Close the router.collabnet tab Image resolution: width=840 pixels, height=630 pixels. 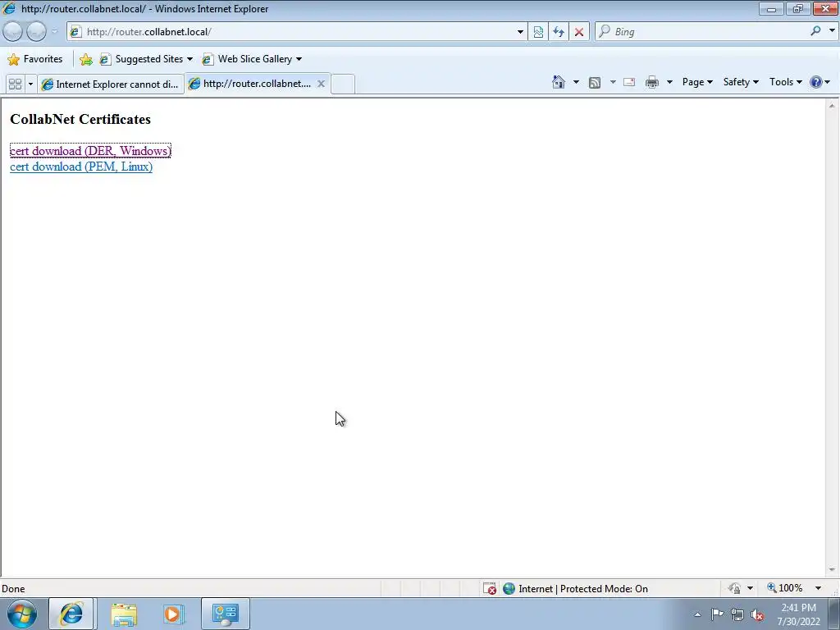[321, 84]
